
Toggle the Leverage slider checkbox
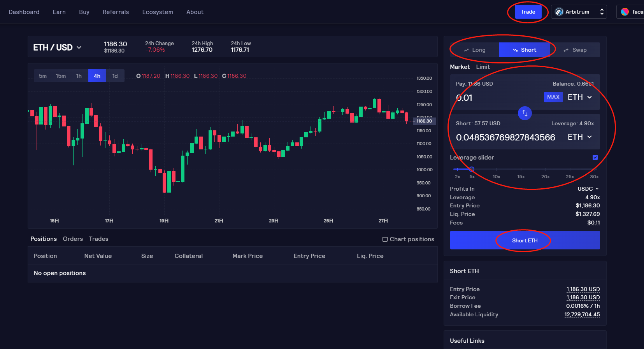(595, 158)
